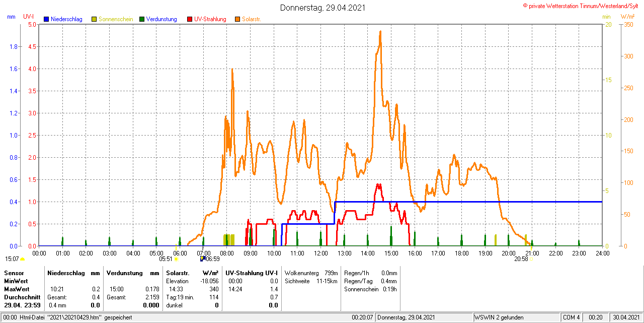The image size is (644, 323).
Task: Click the Wolkenunterg 799m entry
Action: (311, 273)
